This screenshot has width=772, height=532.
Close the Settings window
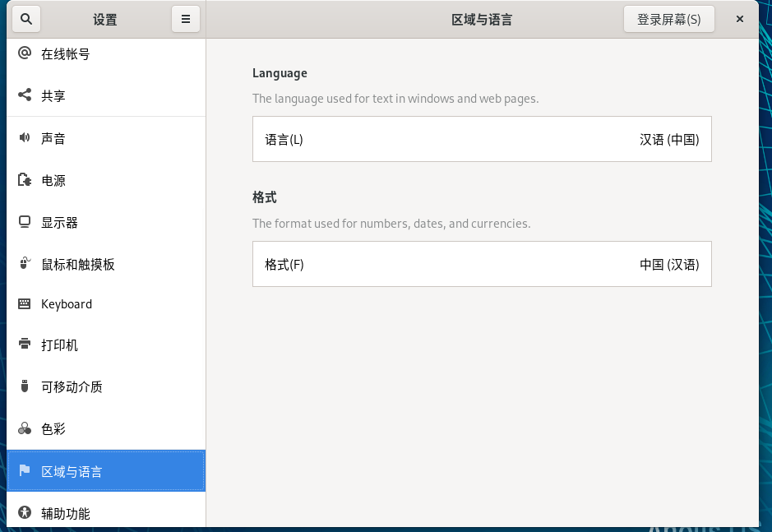(740, 19)
